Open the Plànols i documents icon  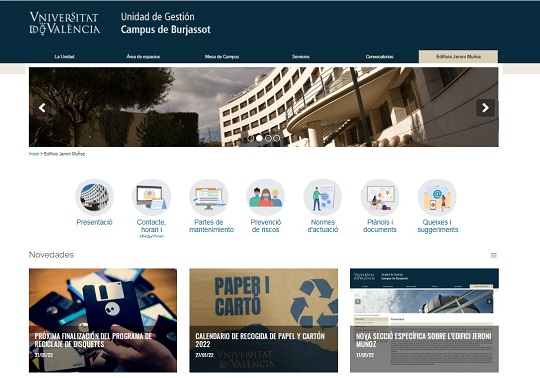(x=380, y=197)
